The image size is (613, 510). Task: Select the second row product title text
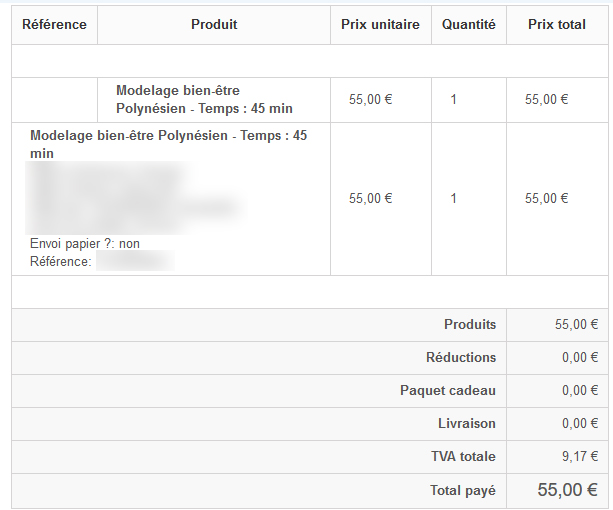pos(168,144)
